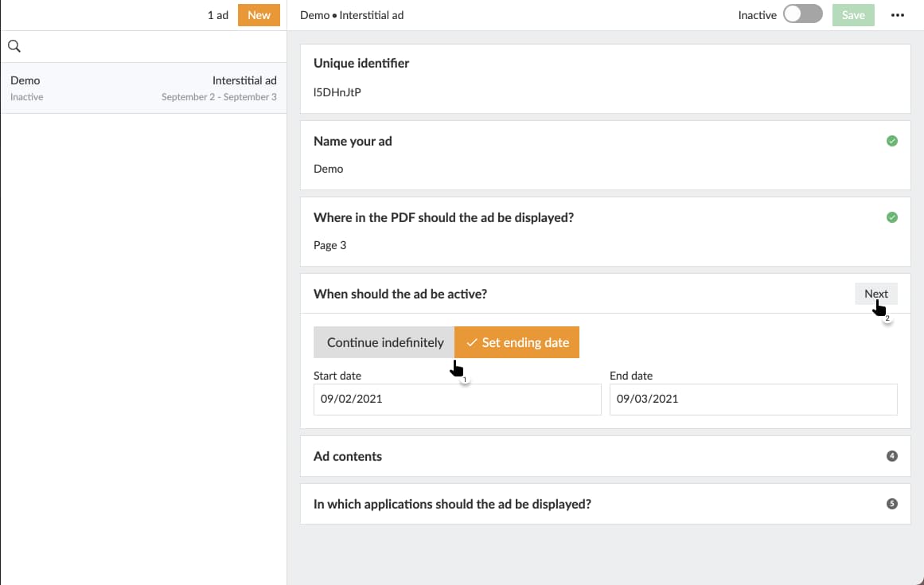Image resolution: width=924 pixels, height=585 pixels.
Task: Toggle the Inactive switch on
Action: [x=802, y=15]
